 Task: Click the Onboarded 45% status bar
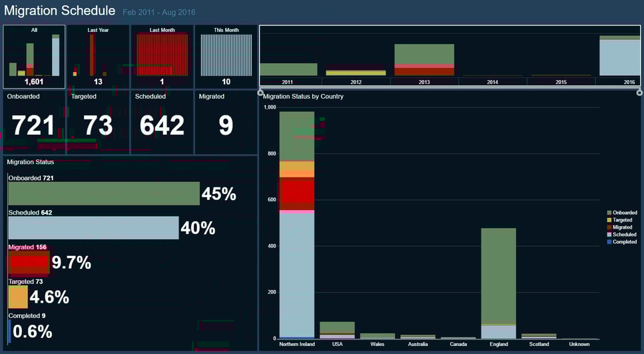coord(104,193)
